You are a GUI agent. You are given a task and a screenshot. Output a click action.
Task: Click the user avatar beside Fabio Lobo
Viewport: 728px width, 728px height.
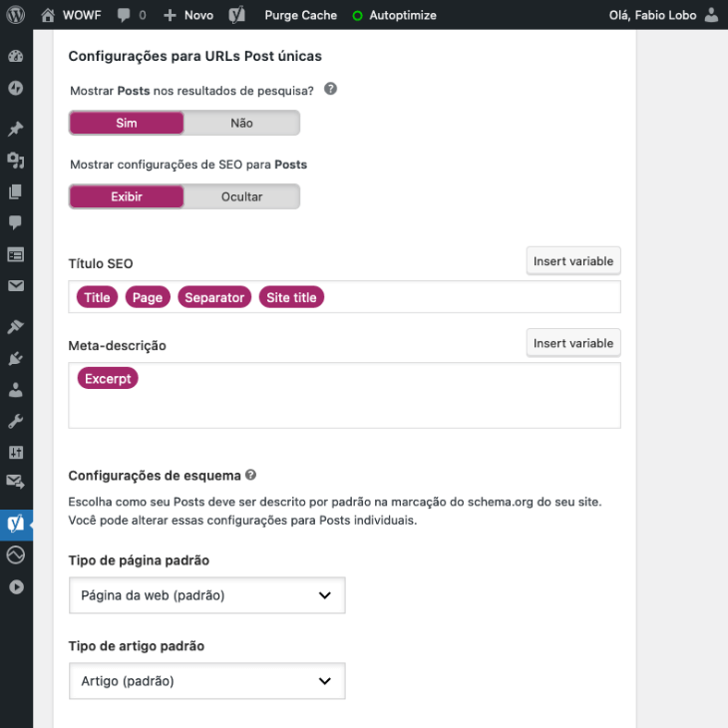pyautogui.click(x=711, y=15)
